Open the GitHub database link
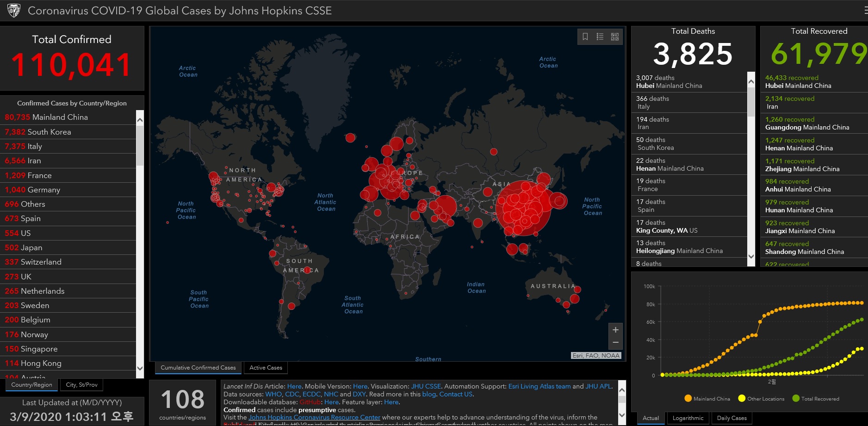This screenshot has height=426, width=868. [x=310, y=402]
